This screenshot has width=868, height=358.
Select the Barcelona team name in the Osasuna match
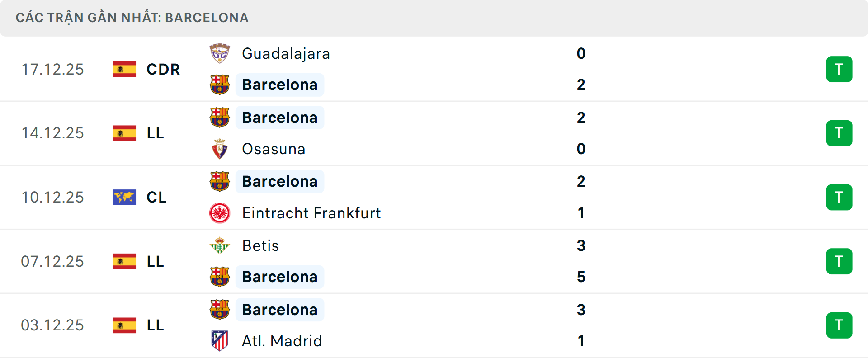[x=280, y=117]
